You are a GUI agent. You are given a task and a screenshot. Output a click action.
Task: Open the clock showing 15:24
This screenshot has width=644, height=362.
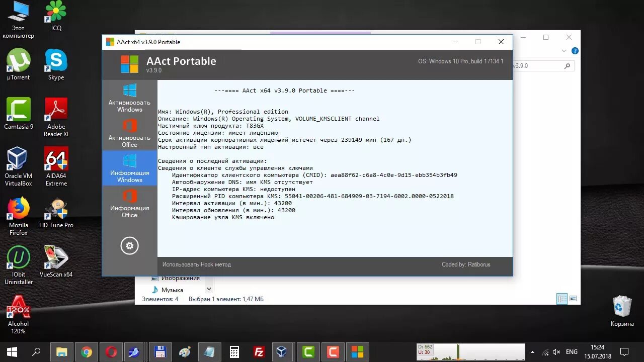point(598,351)
